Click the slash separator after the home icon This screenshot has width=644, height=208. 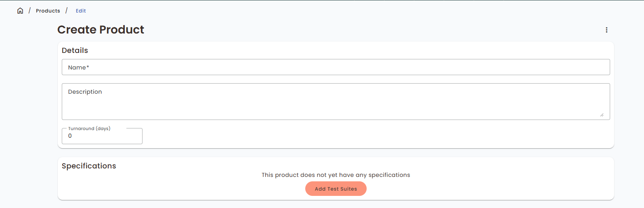(x=29, y=11)
